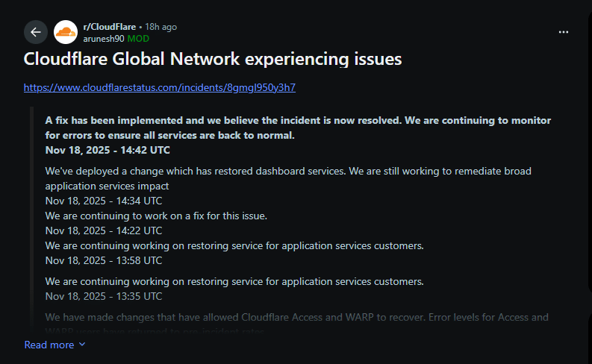Open the three-dot post options menu

(564, 32)
